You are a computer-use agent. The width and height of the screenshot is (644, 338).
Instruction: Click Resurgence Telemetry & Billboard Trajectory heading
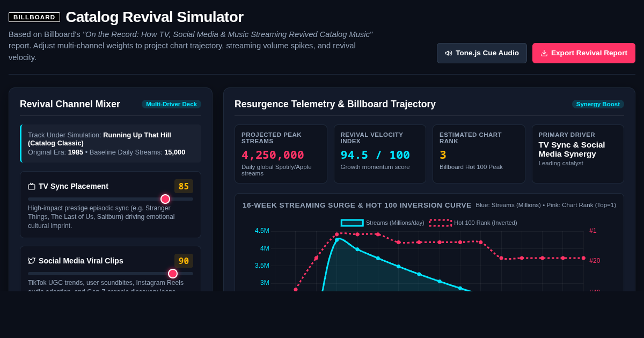(335, 104)
